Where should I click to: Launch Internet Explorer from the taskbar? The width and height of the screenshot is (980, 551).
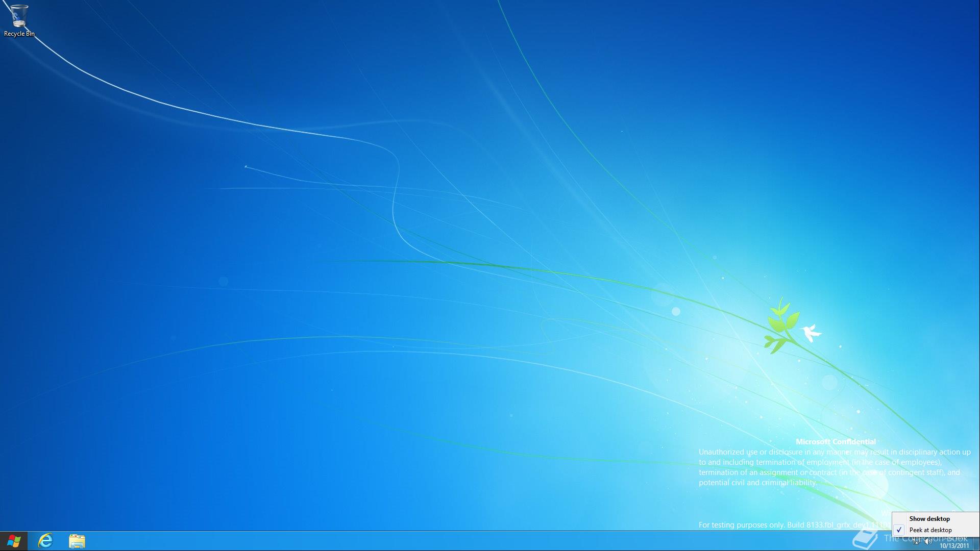(45, 541)
